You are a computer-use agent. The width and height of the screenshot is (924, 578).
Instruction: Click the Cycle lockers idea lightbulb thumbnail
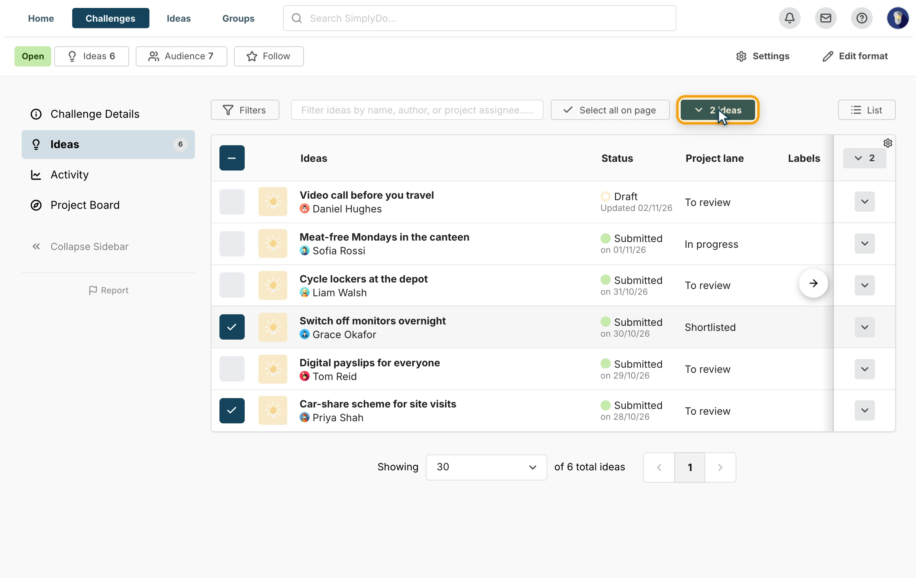[273, 285]
